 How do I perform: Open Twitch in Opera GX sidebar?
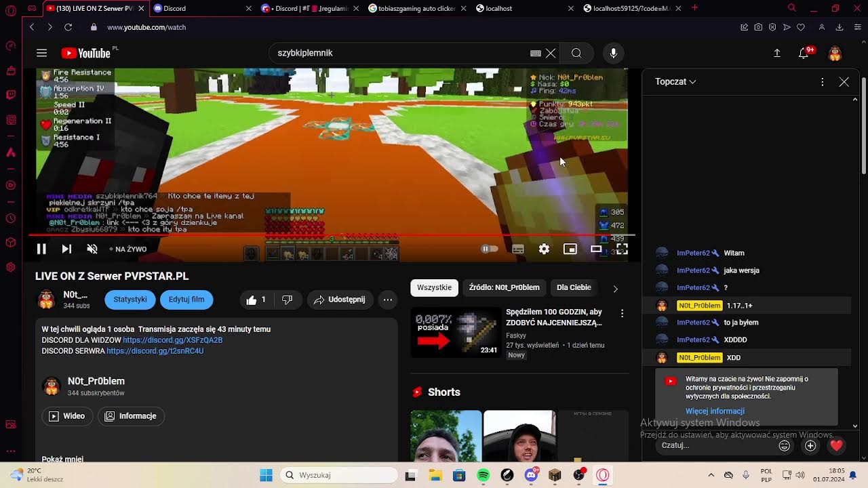[11, 95]
